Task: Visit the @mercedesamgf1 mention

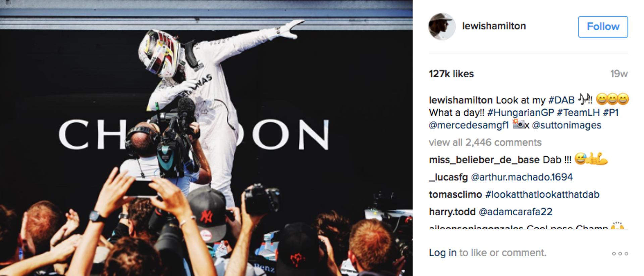Action: [469, 125]
